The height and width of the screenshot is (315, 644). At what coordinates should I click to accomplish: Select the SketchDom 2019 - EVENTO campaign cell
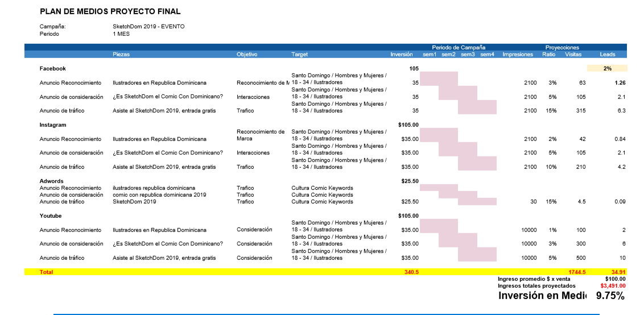coord(148,27)
